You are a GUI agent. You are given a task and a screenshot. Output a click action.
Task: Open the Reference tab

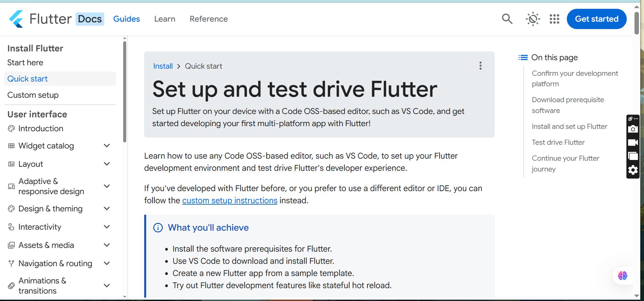pos(208,19)
